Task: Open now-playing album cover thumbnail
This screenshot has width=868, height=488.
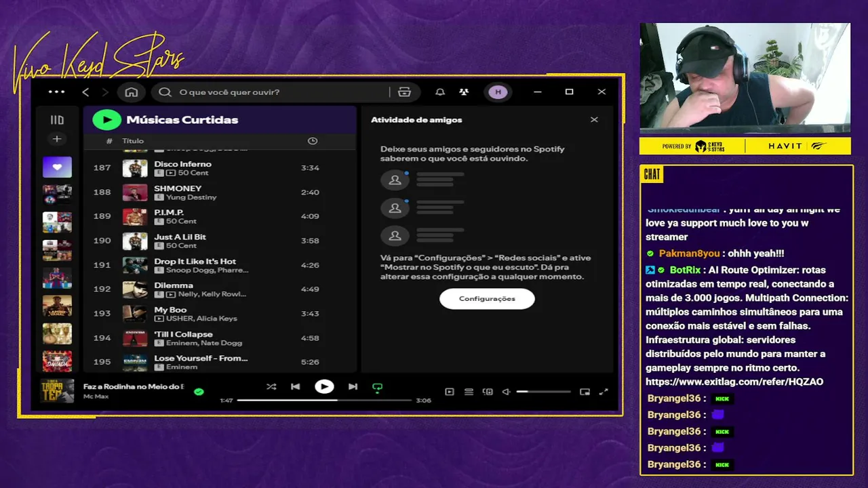Action: [57, 391]
